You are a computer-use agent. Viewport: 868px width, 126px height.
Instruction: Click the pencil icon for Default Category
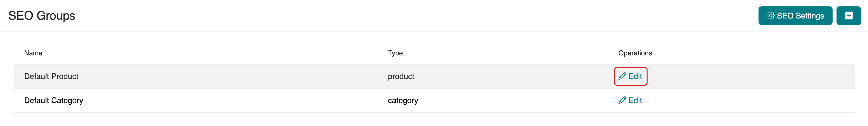pyautogui.click(x=622, y=100)
